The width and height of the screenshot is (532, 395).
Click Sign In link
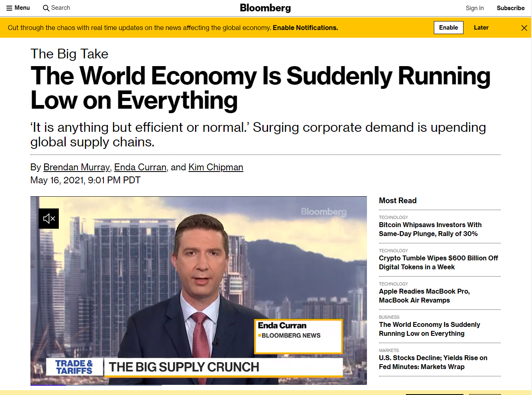tap(474, 8)
